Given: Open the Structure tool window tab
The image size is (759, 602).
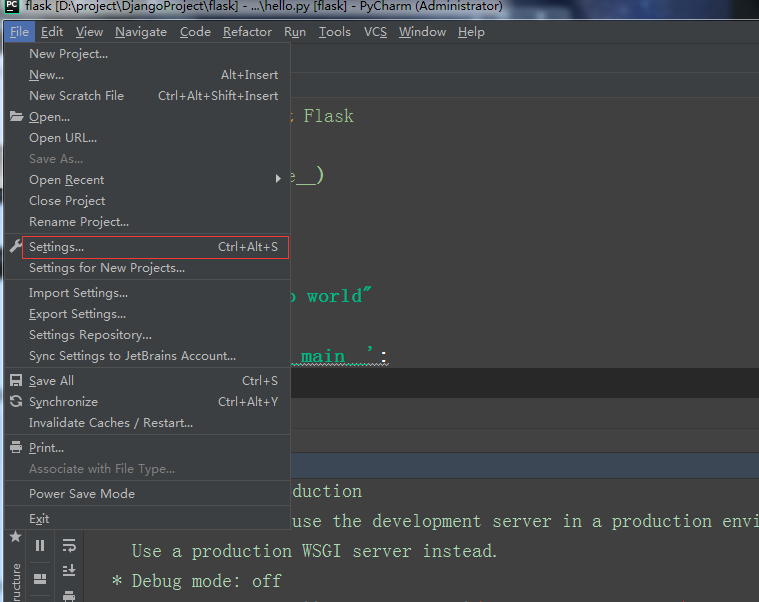Looking at the screenshot, I should click(x=16, y=582).
